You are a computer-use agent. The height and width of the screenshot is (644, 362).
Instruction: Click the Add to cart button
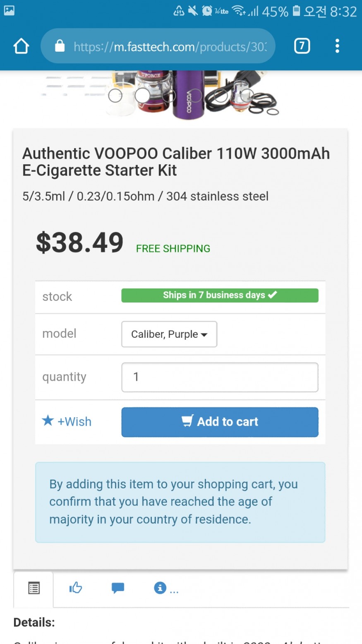coord(220,422)
